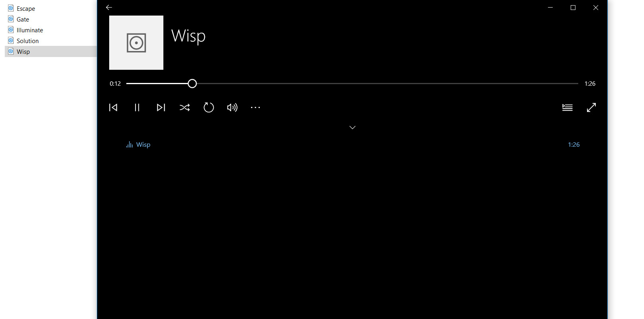The height and width of the screenshot is (319, 644).
Task: Select the Solution audio file
Action: (x=27, y=41)
